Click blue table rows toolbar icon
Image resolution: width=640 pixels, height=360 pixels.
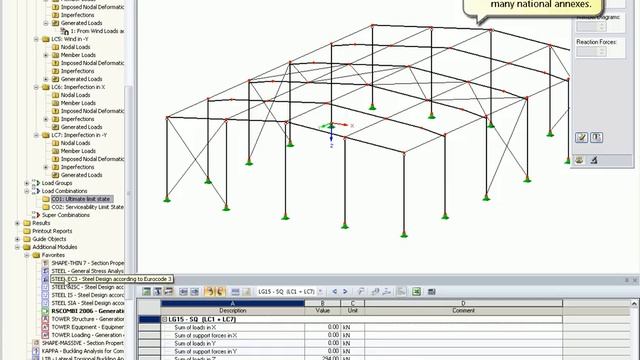(236, 291)
